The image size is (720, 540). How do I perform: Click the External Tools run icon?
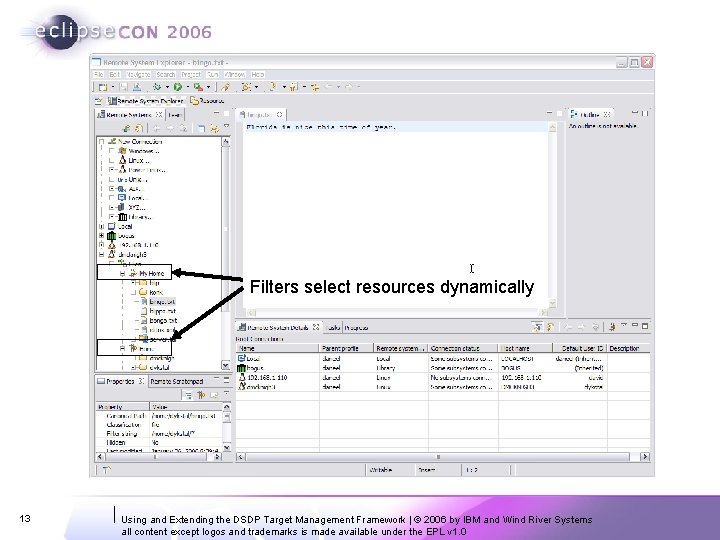point(198,87)
